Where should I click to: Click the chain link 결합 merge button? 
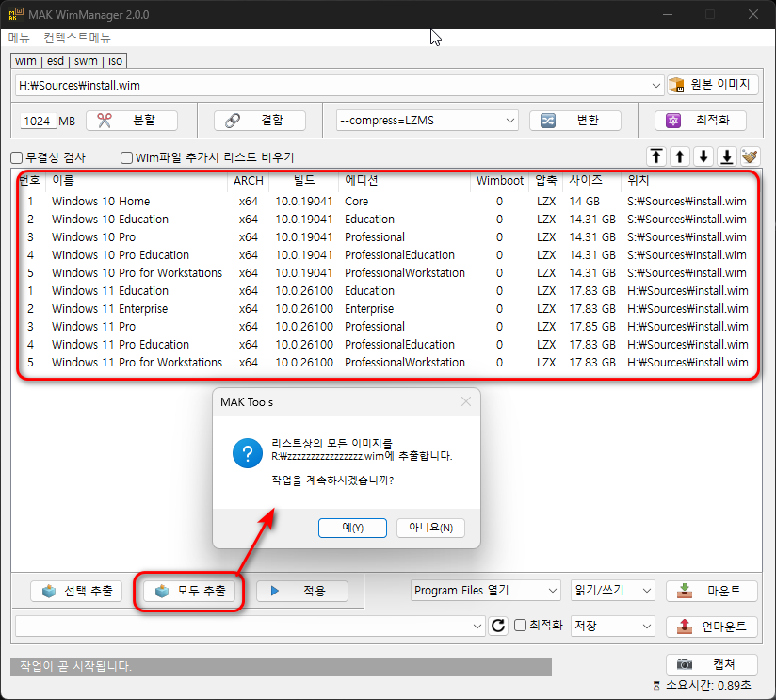point(259,121)
